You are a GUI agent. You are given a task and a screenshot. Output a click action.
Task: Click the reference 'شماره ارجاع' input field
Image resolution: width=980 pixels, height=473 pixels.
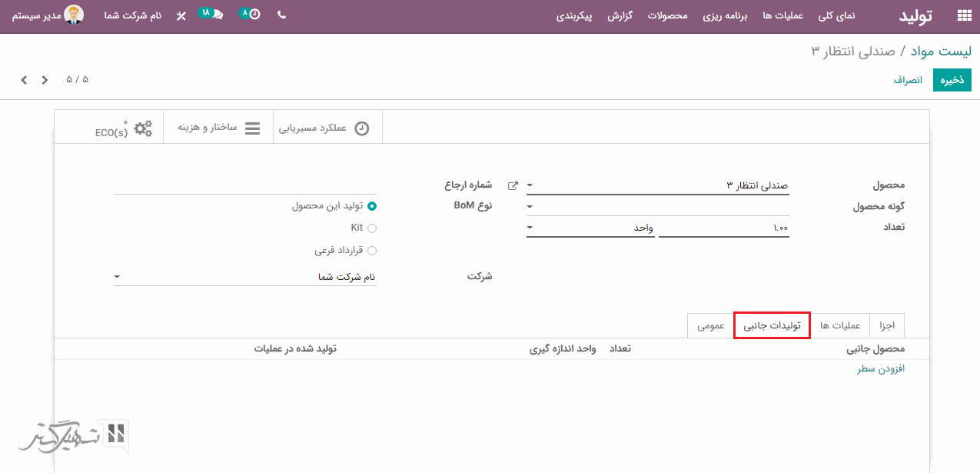pyautogui.click(x=244, y=185)
